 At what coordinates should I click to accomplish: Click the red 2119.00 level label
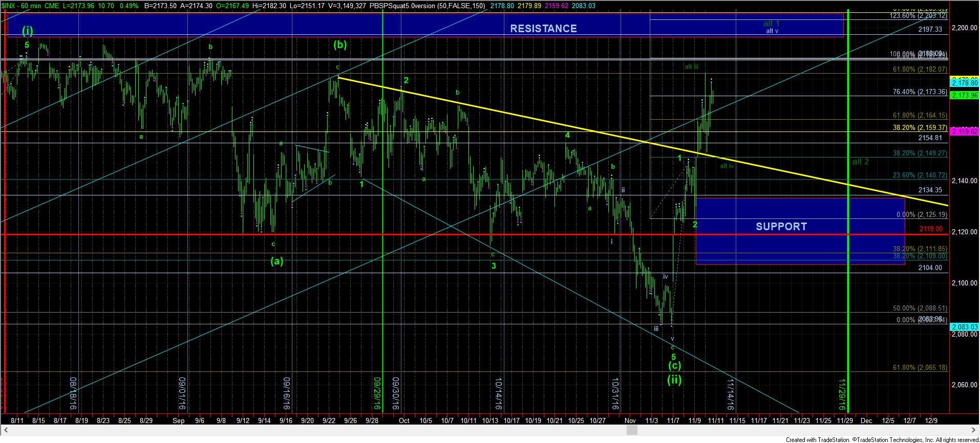(930, 229)
